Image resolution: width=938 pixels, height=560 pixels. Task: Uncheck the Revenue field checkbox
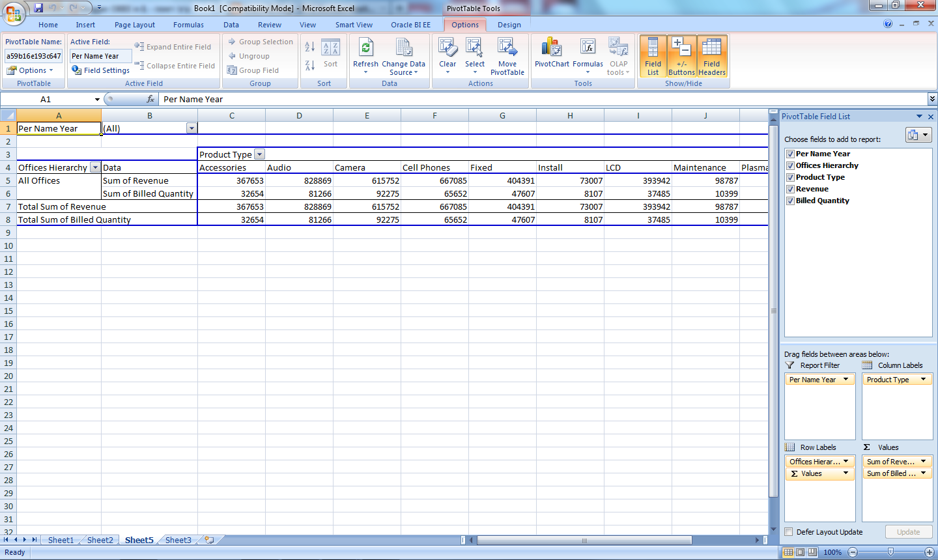(x=789, y=189)
